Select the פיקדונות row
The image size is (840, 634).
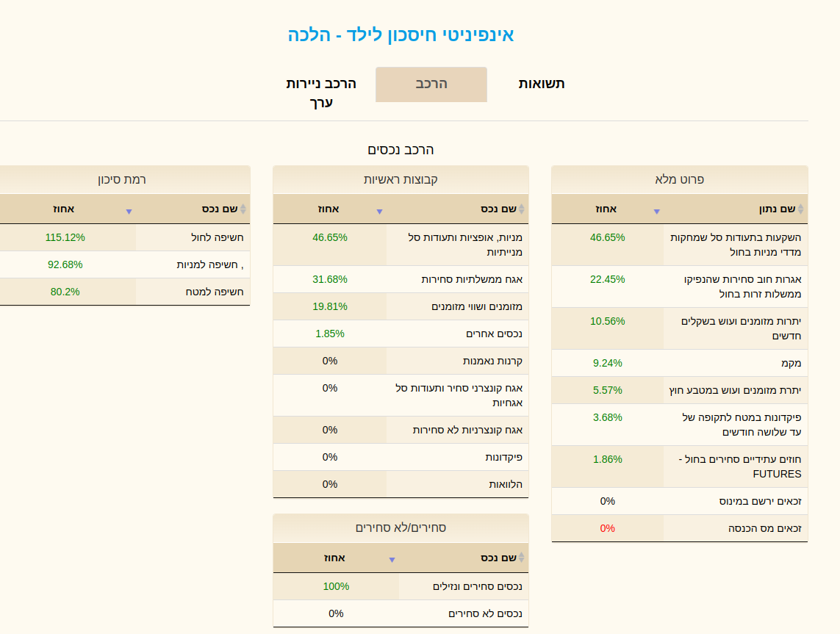(401, 457)
